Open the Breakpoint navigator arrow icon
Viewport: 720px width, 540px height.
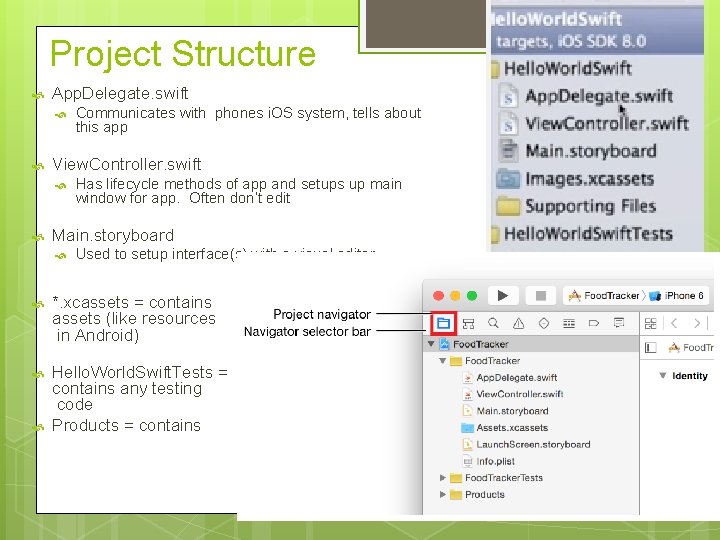(594, 323)
